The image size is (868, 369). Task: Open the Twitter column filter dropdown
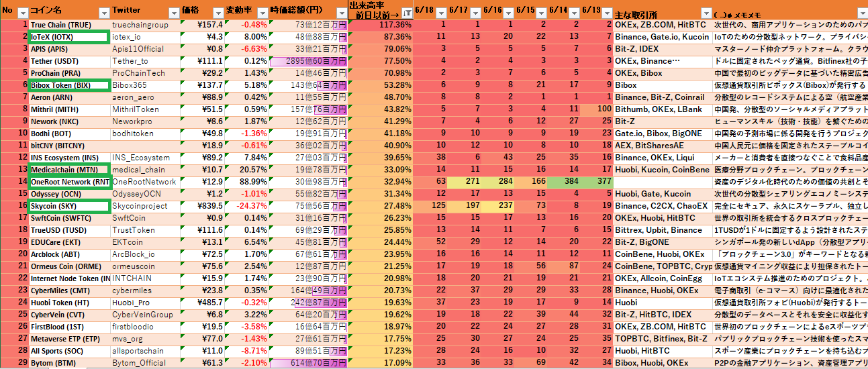pos(173,13)
